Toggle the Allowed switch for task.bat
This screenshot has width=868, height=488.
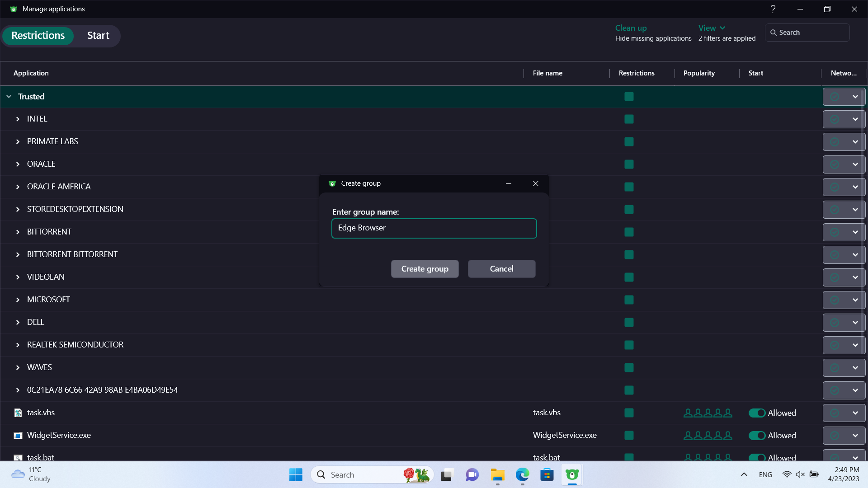[757, 457]
